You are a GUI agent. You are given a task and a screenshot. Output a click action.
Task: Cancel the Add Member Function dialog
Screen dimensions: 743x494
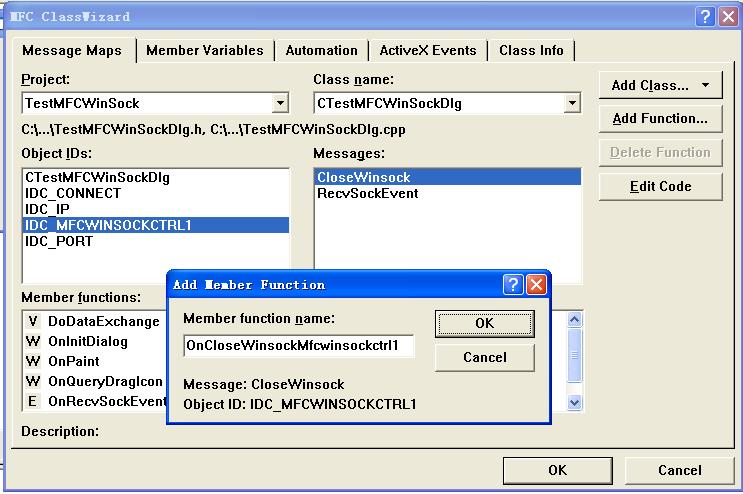(485, 357)
